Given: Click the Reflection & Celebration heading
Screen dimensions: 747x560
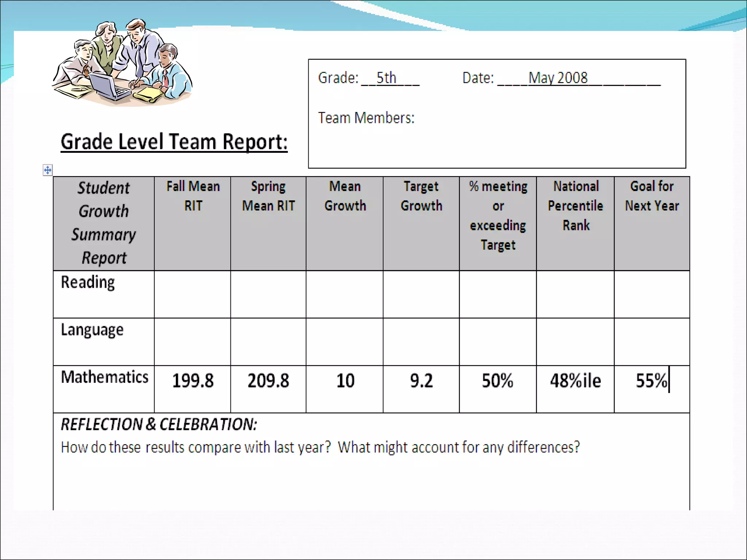Looking at the screenshot, I should (159, 425).
